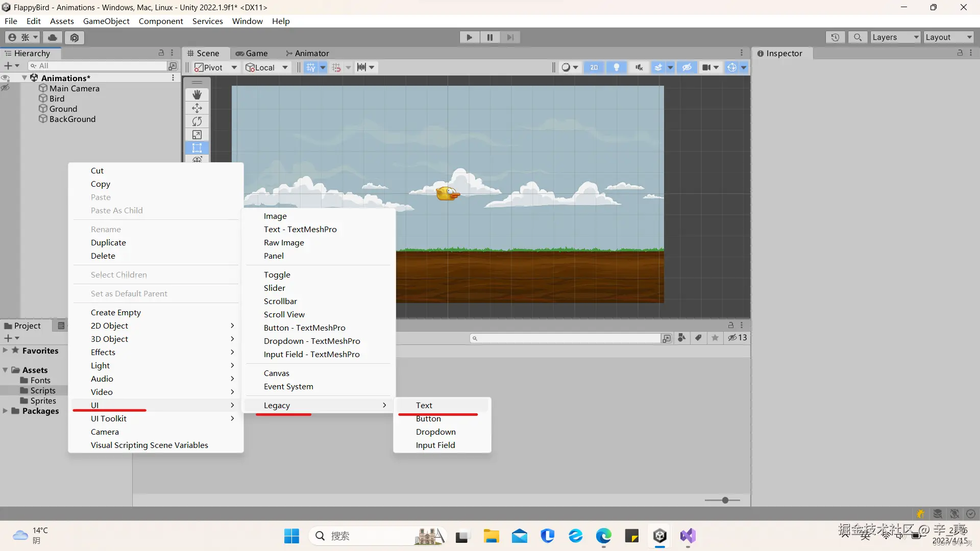The image size is (980, 551).
Task: Toggle scene audio mute
Action: point(639,67)
